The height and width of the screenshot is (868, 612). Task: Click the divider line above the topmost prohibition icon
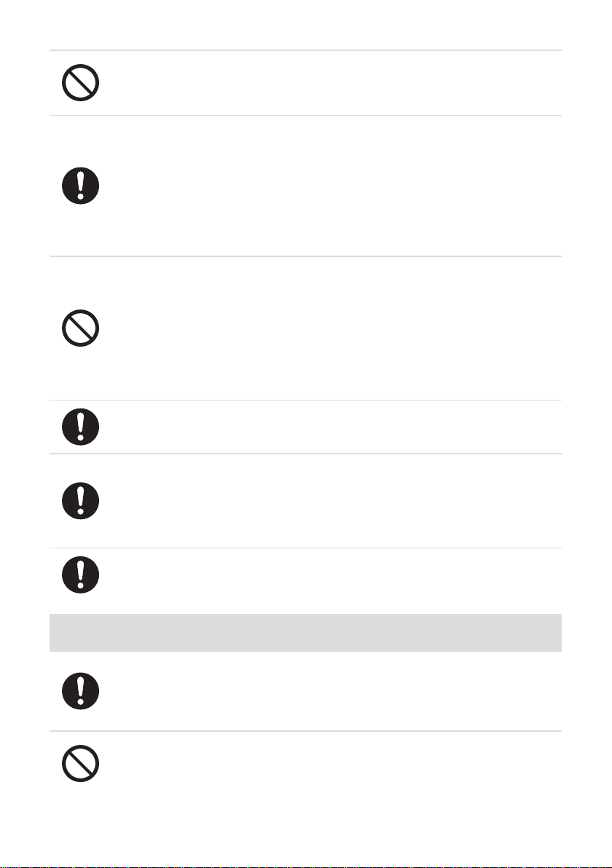tap(306, 50)
